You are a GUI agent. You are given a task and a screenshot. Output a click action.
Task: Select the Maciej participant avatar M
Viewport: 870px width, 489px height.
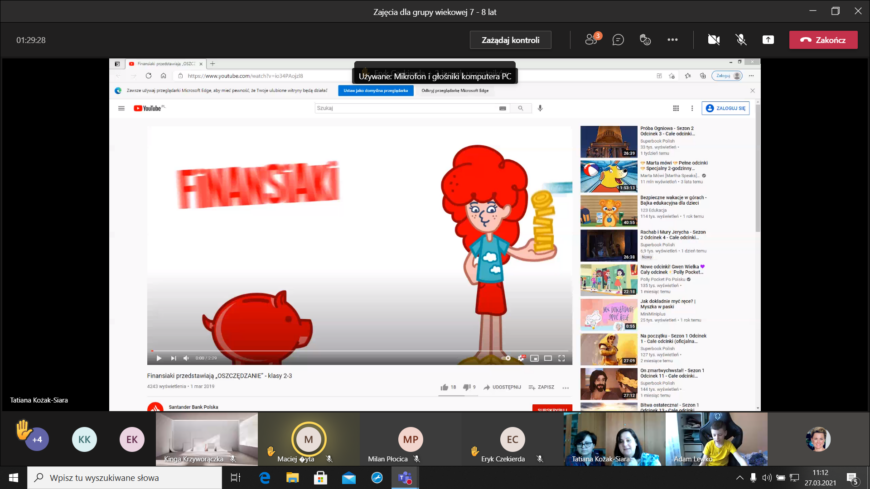coord(308,439)
